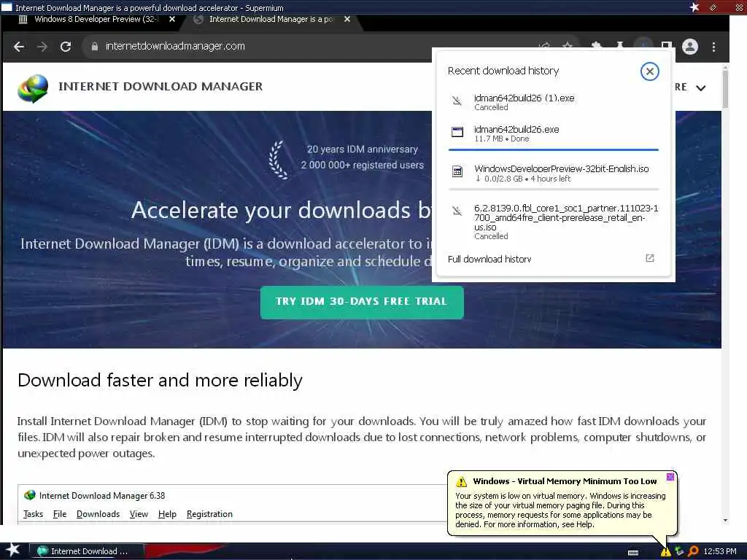Click the tray warning triangle icon

click(665, 551)
